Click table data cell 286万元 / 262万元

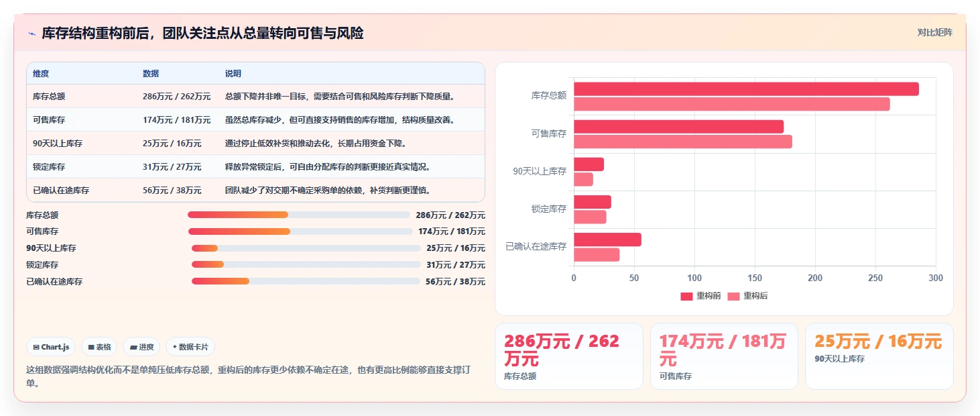pyautogui.click(x=177, y=97)
